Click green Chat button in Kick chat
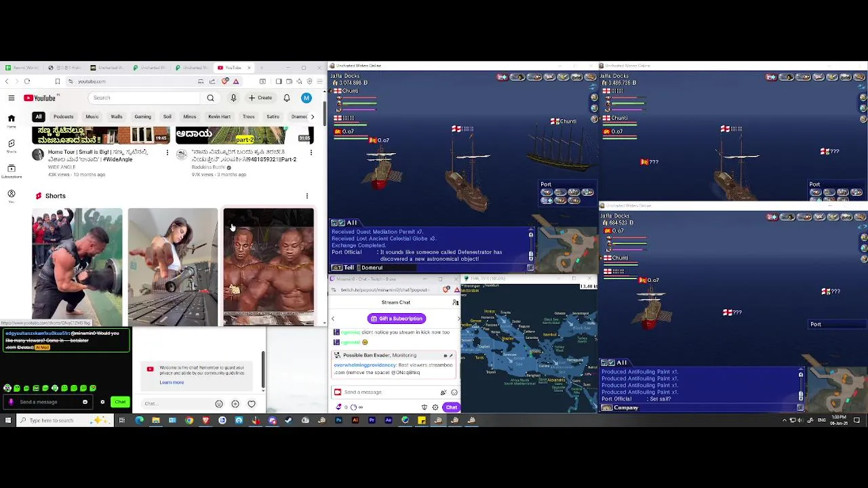The height and width of the screenshot is (488, 868). [120, 402]
